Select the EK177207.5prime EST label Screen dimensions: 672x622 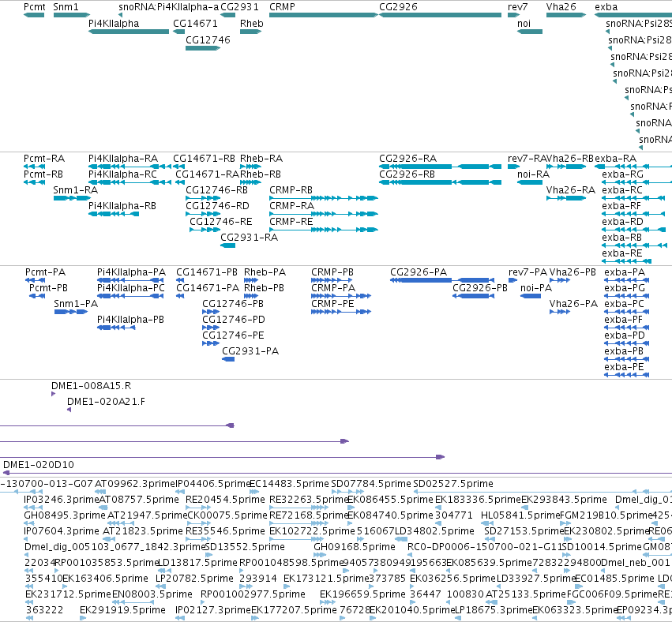[x=294, y=610]
